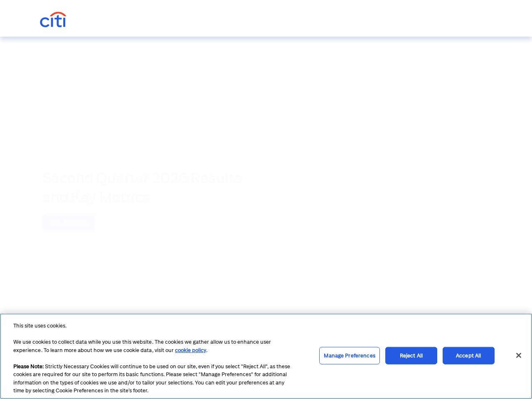Click the bold "Please Note:" label
The image size is (532, 399).
28,367
